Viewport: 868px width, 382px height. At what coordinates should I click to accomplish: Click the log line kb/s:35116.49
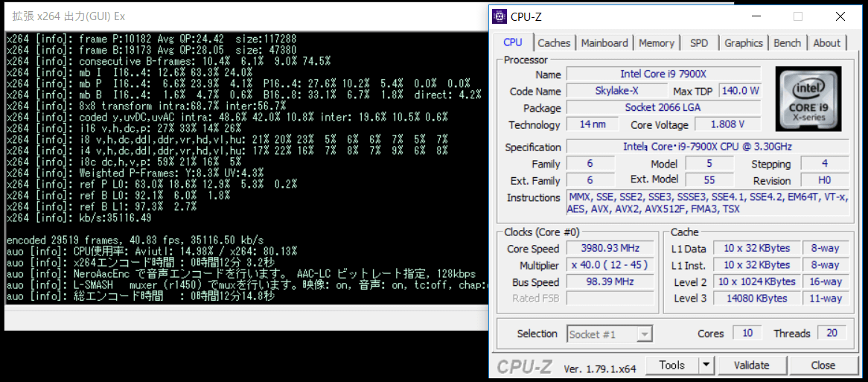(x=79, y=217)
